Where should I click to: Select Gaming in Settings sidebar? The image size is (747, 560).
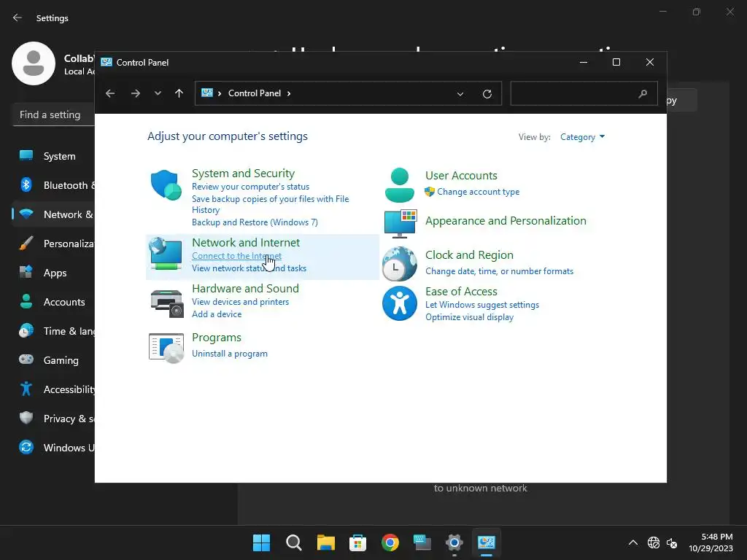click(x=53, y=360)
